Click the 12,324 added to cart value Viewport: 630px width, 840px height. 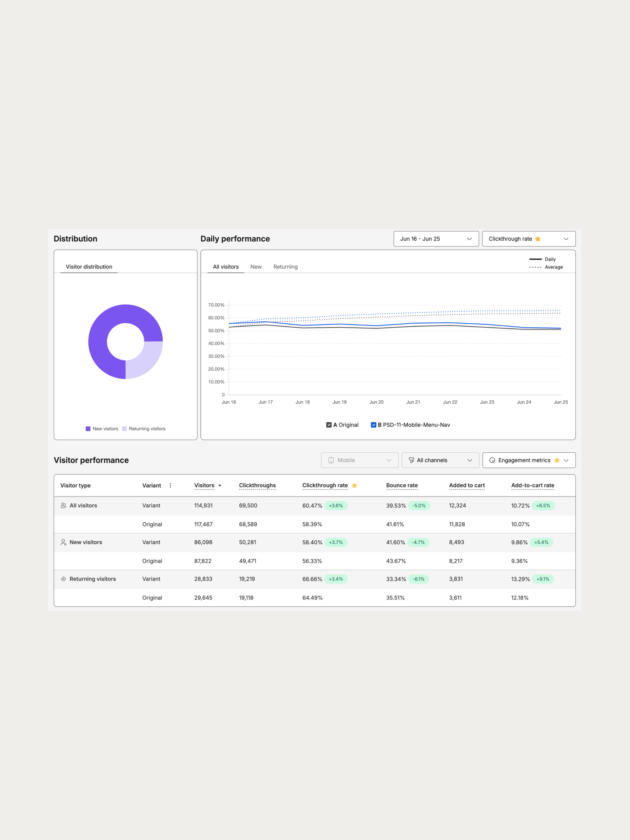458,506
